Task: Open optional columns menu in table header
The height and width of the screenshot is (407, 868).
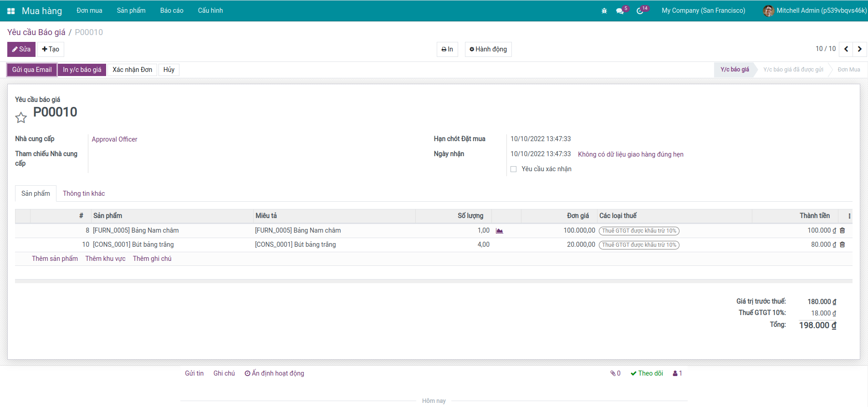Action: point(849,216)
